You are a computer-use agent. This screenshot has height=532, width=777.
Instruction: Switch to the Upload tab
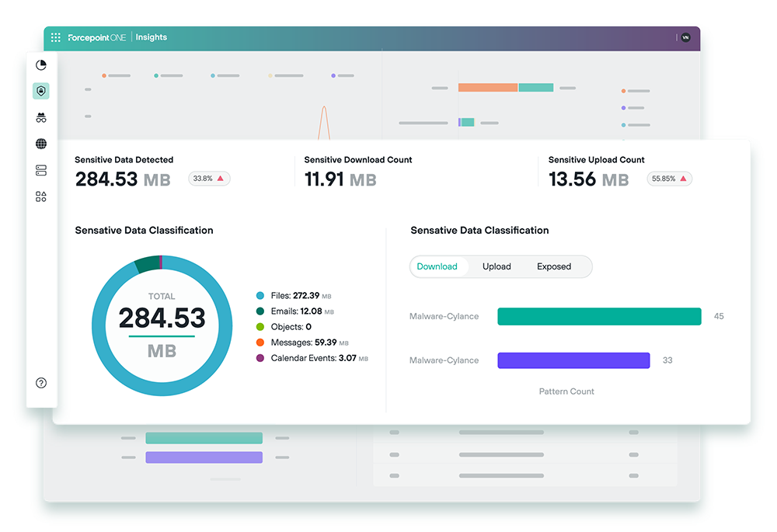pos(497,266)
